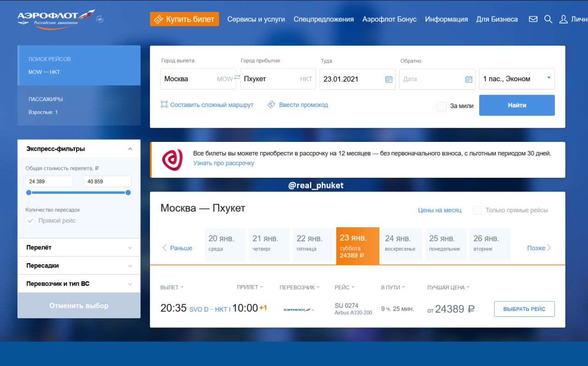Open the ПАССАЖИРЫ sidebar panel
Screen dimensions: 588x366
[x=79, y=105]
